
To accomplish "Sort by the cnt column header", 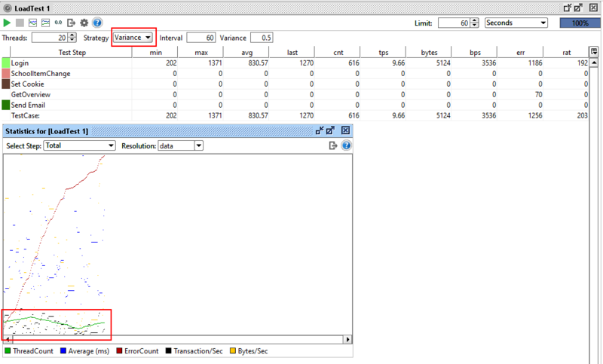I will click(338, 52).
